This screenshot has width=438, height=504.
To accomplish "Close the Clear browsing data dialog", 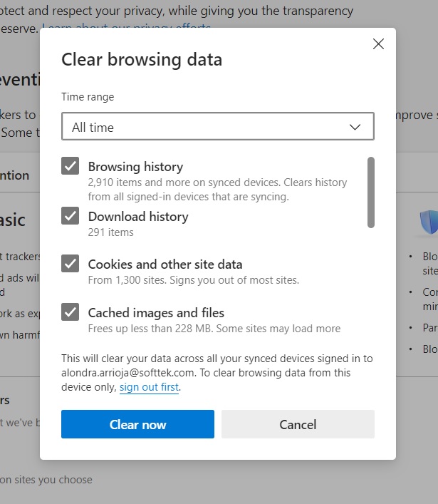I will 378,44.
